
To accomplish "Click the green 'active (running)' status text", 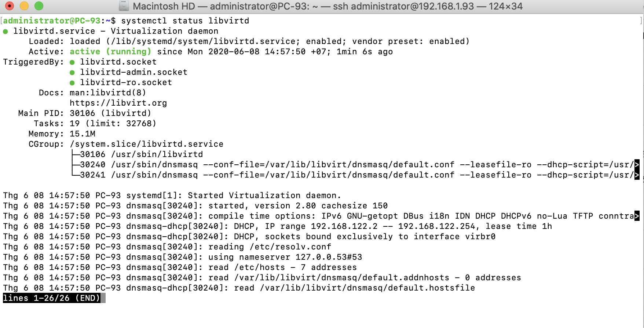I will pos(110,52).
